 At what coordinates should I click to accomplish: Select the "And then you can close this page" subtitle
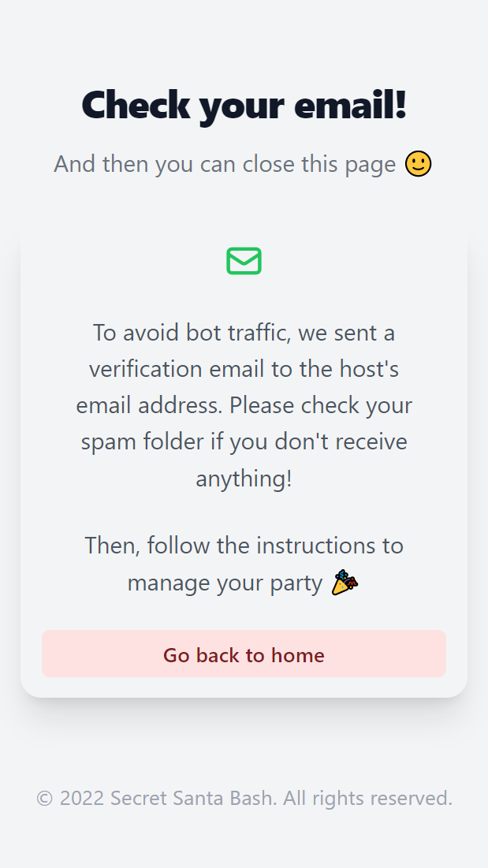coord(225,165)
